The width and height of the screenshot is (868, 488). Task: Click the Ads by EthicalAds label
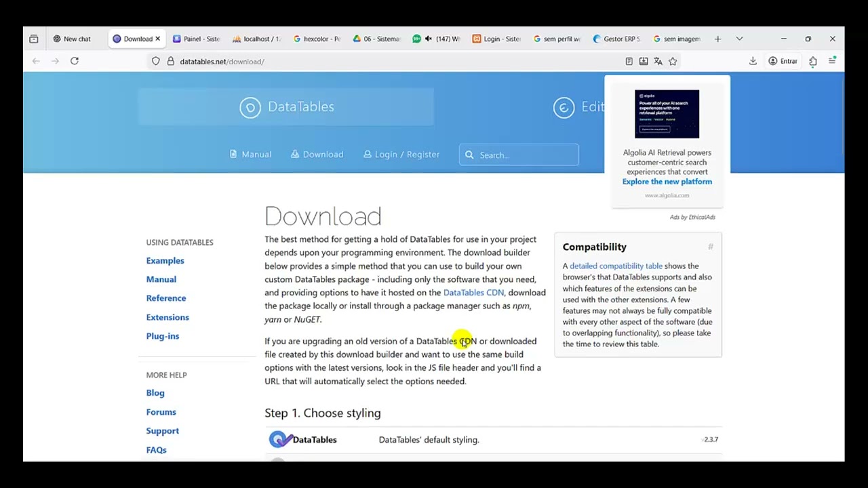(x=692, y=217)
